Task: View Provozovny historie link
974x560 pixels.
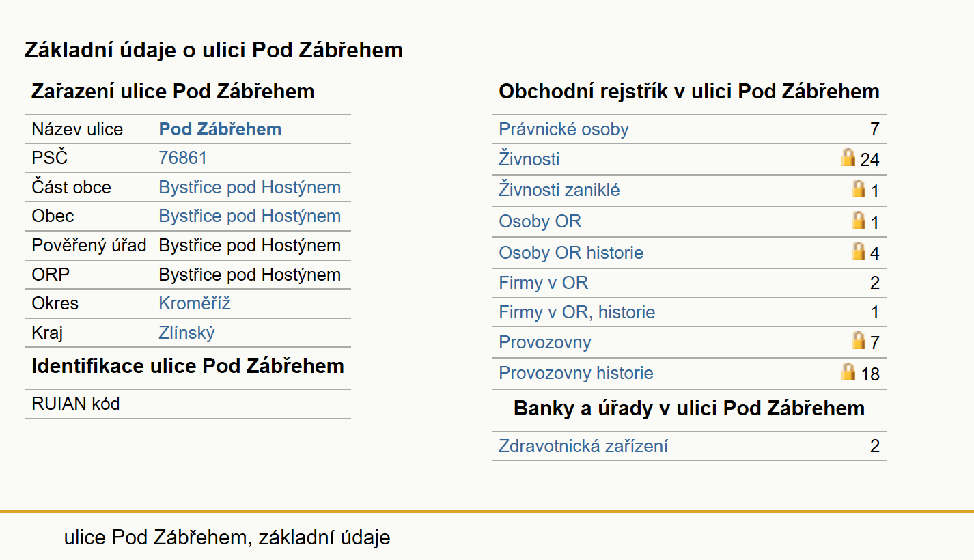Action: [x=576, y=373]
